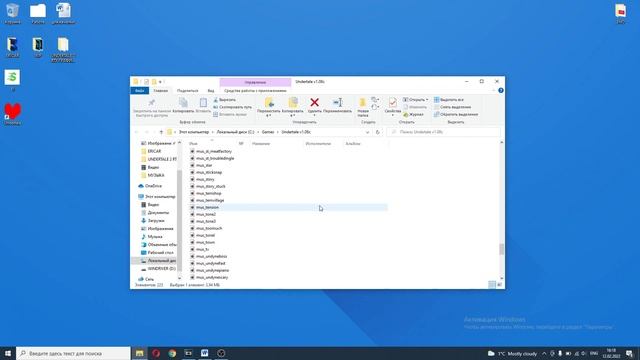Click Этот компьютер breadcrumb in address bar
Viewport: 640px width, 360px height.
(x=194, y=132)
